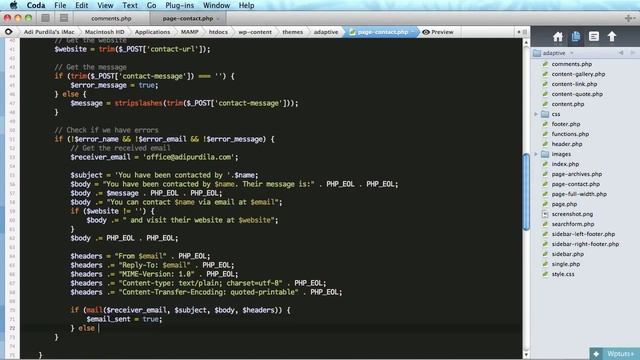Open content-gallery.php in the file list

(x=578, y=74)
